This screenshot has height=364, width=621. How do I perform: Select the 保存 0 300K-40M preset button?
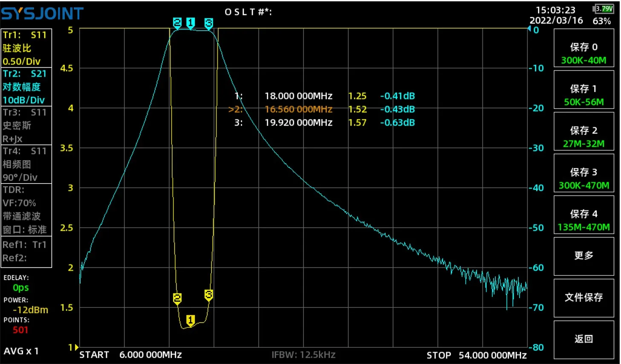583,48
